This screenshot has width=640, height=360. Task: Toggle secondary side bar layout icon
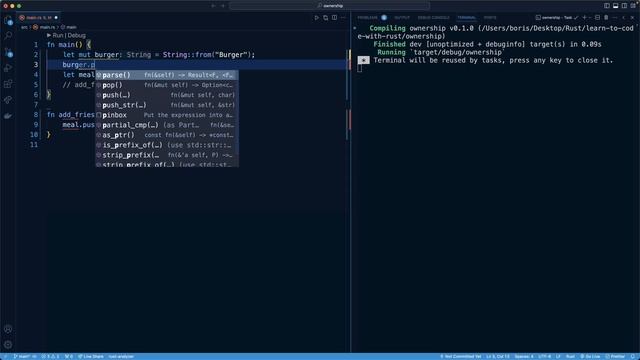[x=624, y=6]
